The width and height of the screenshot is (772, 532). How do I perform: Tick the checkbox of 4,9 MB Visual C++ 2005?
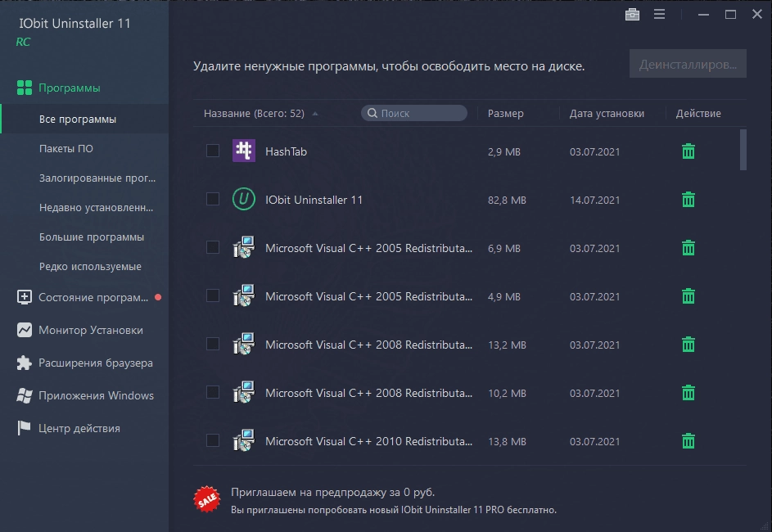tap(213, 295)
